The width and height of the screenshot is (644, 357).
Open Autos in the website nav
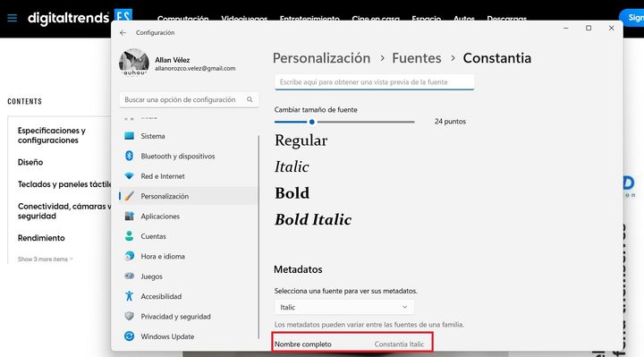tap(464, 19)
